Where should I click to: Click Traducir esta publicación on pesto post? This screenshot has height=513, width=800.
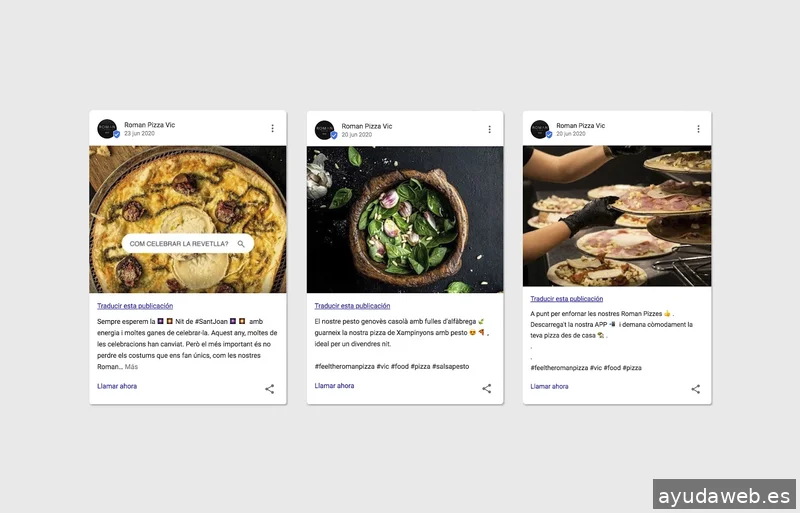(352, 306)
